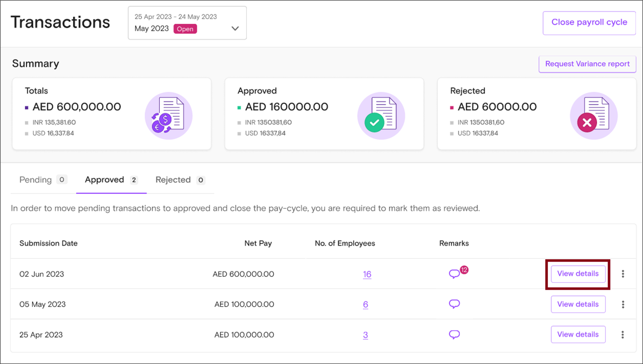Expand the May 2023 pay cycle dropdown
The image size is (643, 364).
[187, 23]
